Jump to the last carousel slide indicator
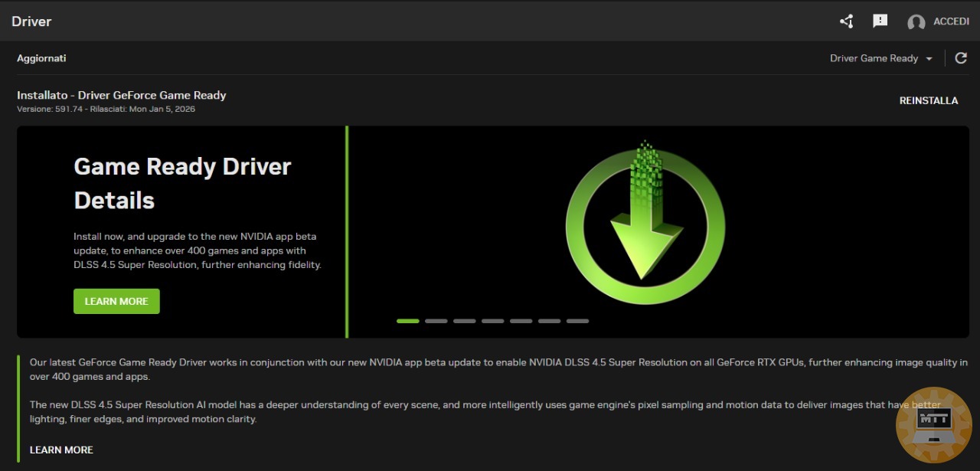 point(578,321)
